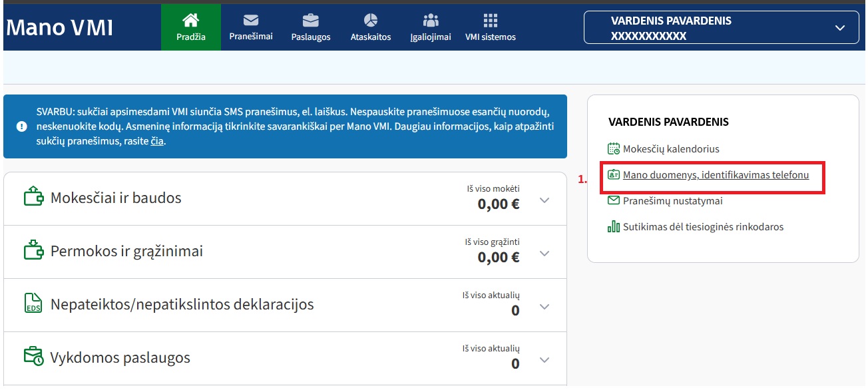The image size is (868, 390).
Task: Expand the Mokesčiai ir baudos section chevron
Action: 544,200
